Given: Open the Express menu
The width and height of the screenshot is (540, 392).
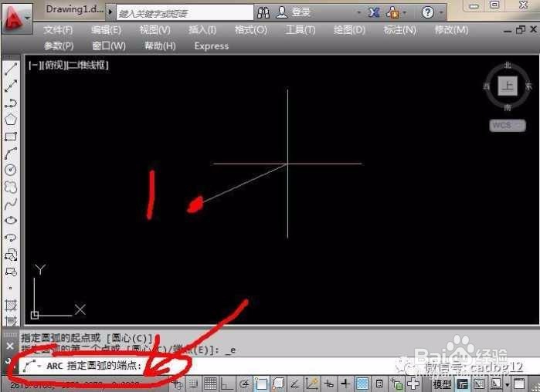Looking at the screenshot, I should (212, 46).
